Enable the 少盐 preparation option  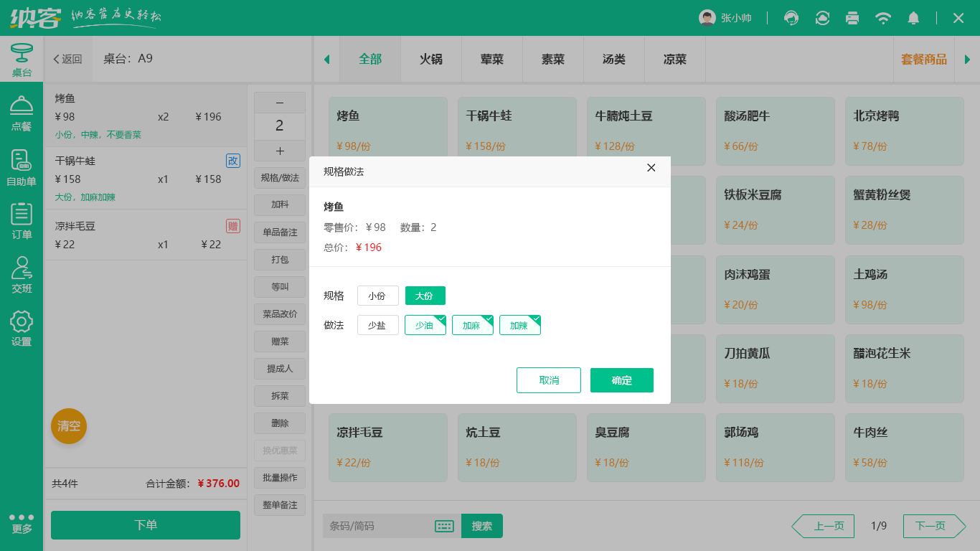click(x=378, y=325)
